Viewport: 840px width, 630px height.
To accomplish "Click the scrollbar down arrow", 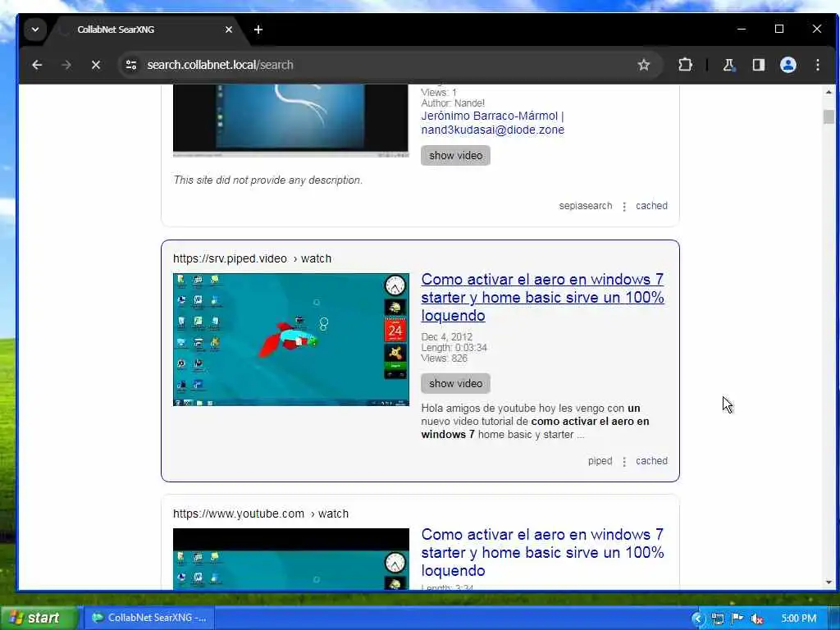I will click(829, 582).
